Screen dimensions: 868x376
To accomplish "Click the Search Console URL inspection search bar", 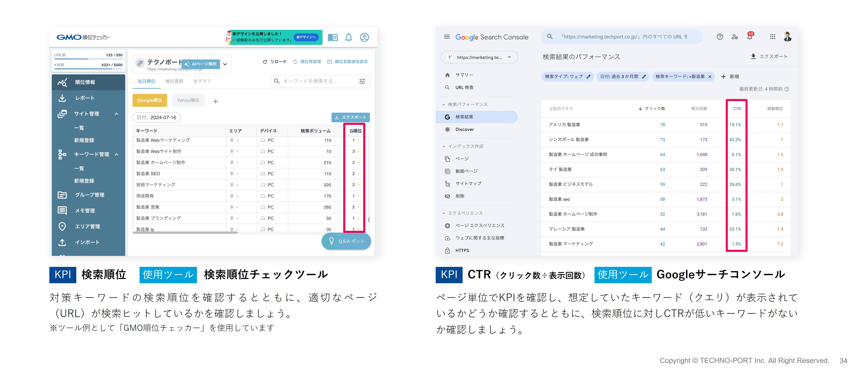I will point(622,37).
